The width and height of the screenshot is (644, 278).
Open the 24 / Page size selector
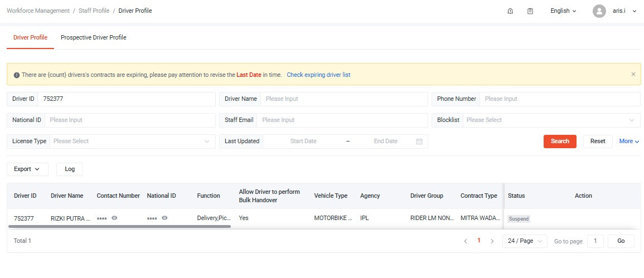pos(525,241)
